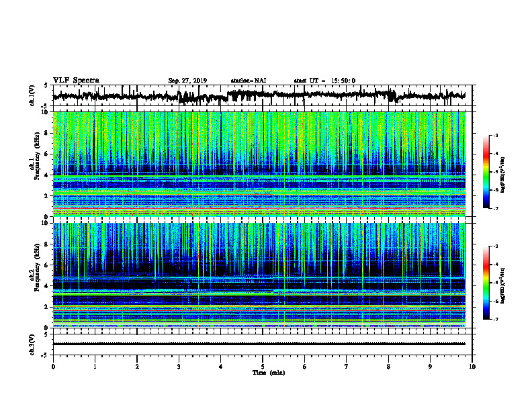Viewport: 532px width, 411px height.
Task: Click the time axis tick label "6"
Action: (305, 367)
